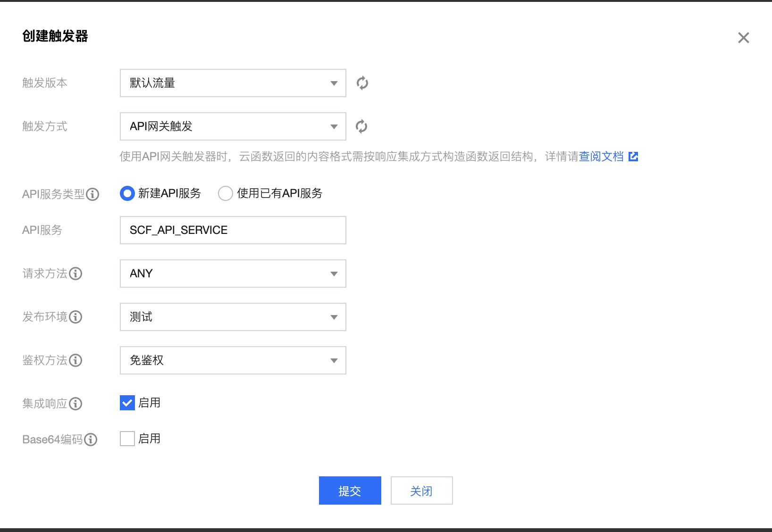The width and height of the screenshot is (772, 532).
Task: Refresh the 触发版本 list icon
Action: (x=362, y=83)
